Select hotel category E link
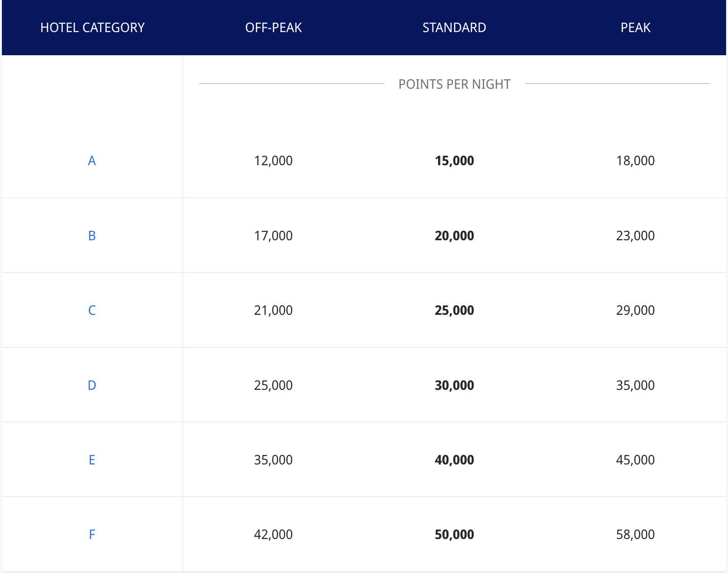Viewport: 728px width, 573px height. [93, 459]
